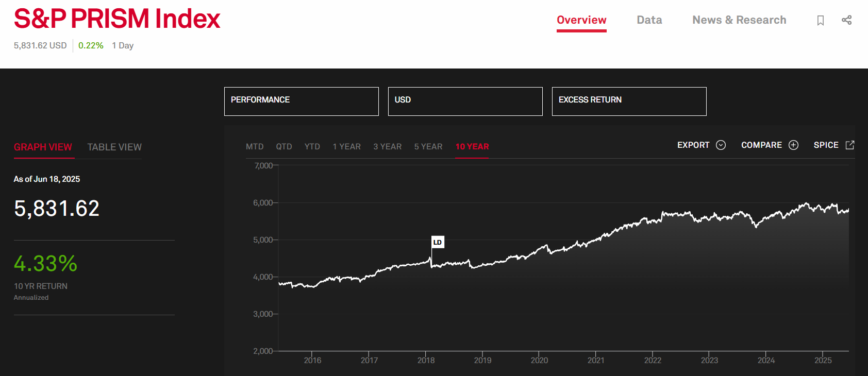Click the large 5,831.62 index value
Viewport: 868px width, 376px height.
[x=57, y=209]
